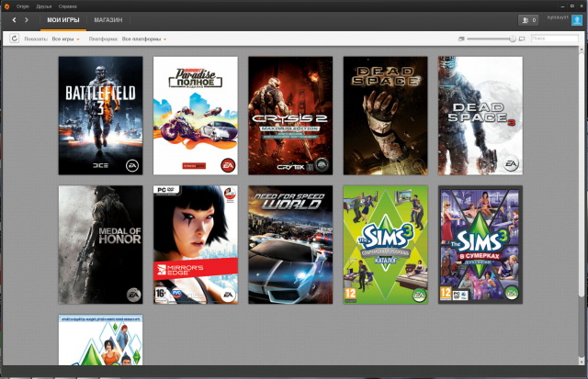Focus the Поиск search field

click(x=555, y=39)
